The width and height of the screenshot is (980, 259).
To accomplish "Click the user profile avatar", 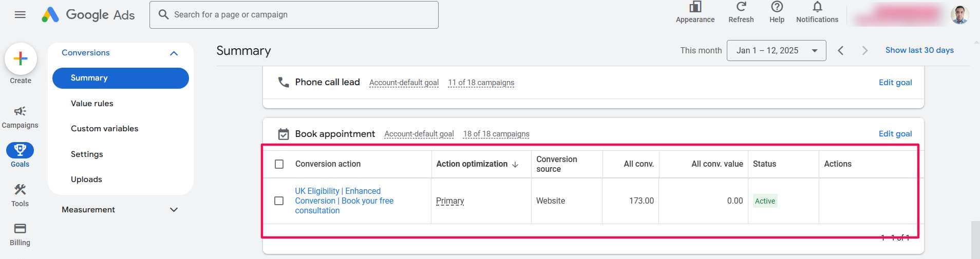I will coord(959,15).
